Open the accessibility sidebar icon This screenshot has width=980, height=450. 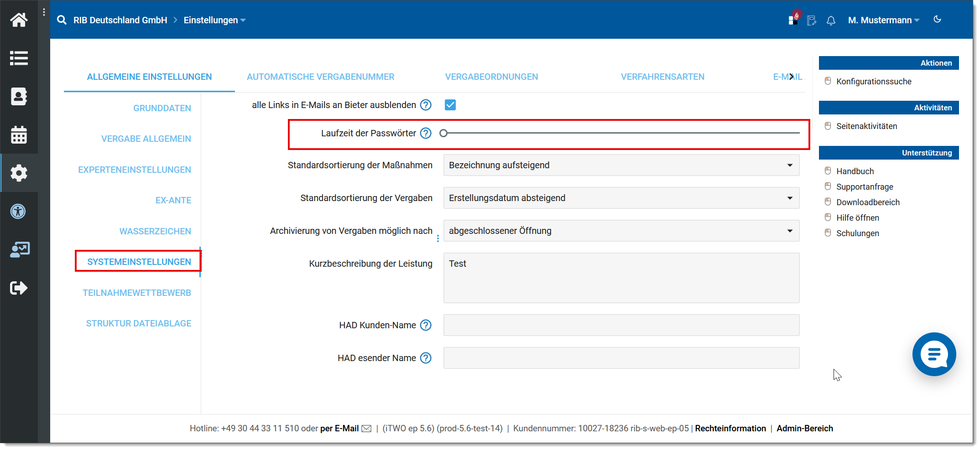tap(19, 212)
